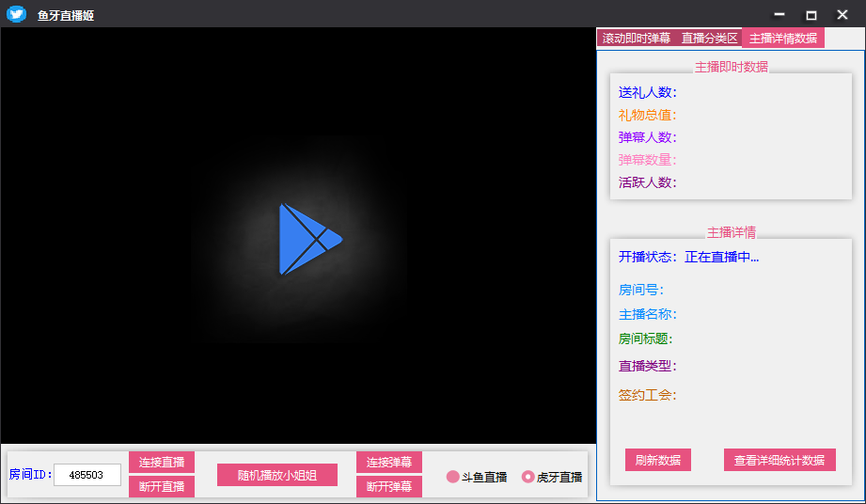Click the 正在直播中... status text
Screen dimensions: 866x504
[721, 257]
